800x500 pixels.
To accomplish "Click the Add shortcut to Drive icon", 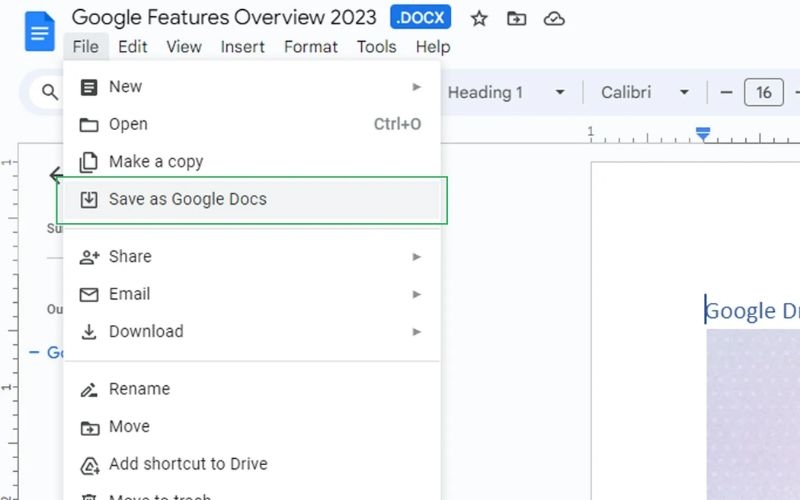I will point(89,465).
